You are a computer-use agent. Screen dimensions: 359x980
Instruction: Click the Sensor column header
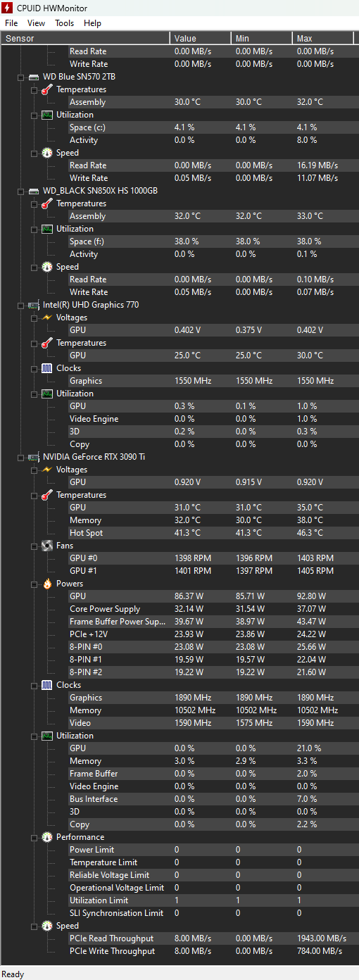coord(85,38)
